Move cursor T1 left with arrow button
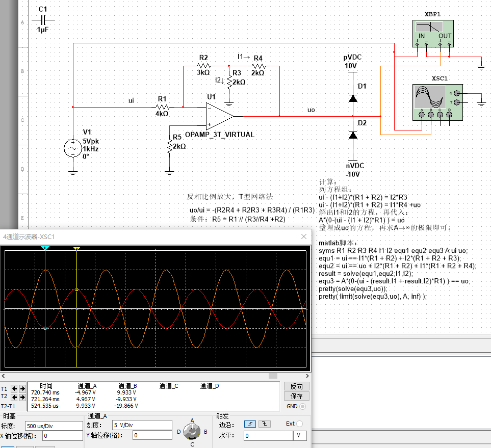Image resolution: width=491 pixels, height=448 pixels. [x=15, y=389]
